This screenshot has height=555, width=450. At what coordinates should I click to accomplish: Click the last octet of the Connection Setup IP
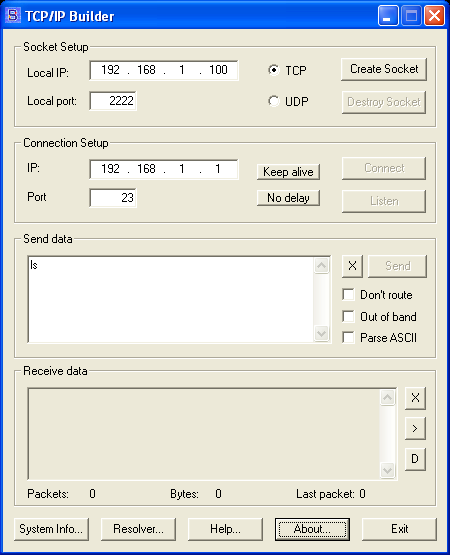[x=218, y=169]
